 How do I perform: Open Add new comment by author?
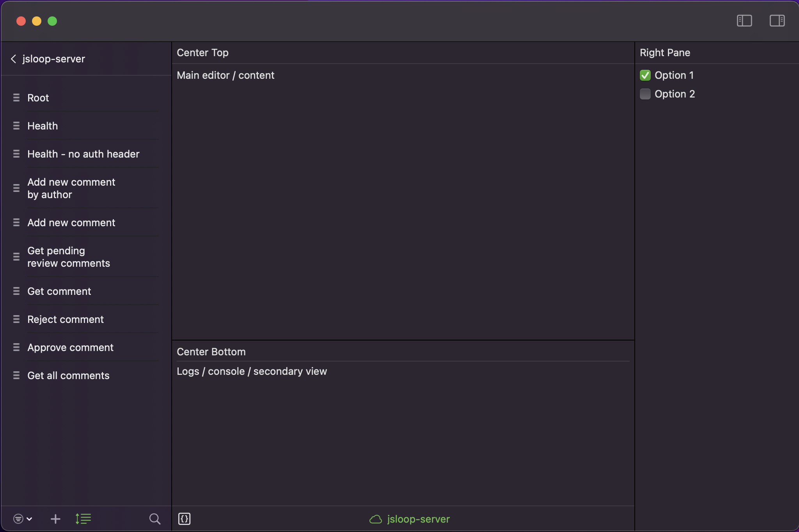(x=71, y=188)
